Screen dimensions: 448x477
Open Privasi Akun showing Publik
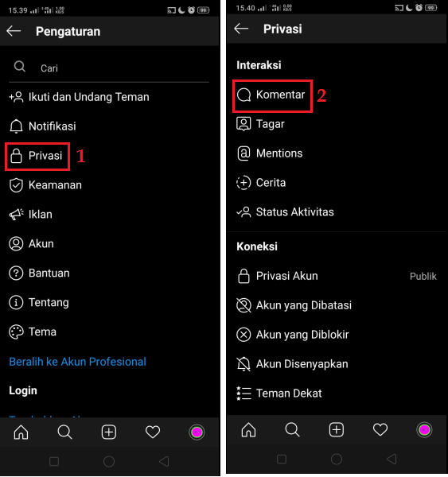click(x=337, y=276)
